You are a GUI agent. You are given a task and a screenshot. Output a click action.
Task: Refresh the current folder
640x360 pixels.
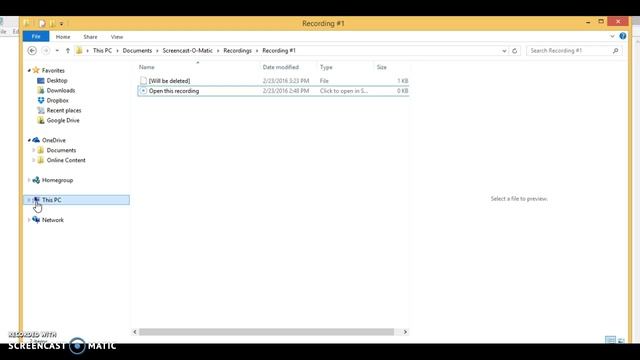click(514, 51)
